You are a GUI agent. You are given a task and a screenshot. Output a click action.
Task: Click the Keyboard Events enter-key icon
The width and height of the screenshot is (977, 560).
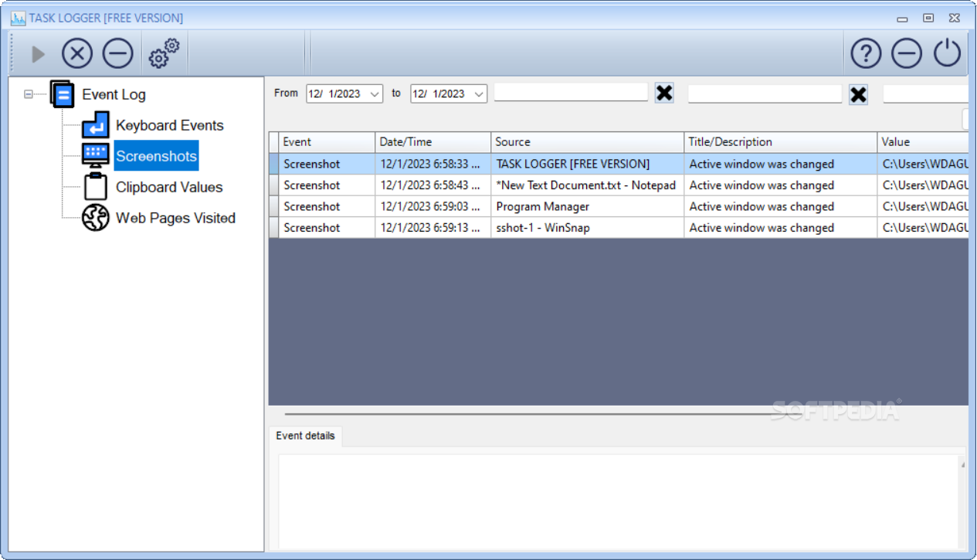(96, 125)
